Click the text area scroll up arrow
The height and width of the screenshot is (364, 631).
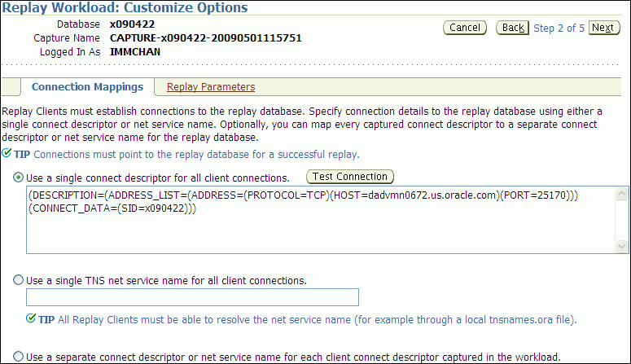(622, 194)
